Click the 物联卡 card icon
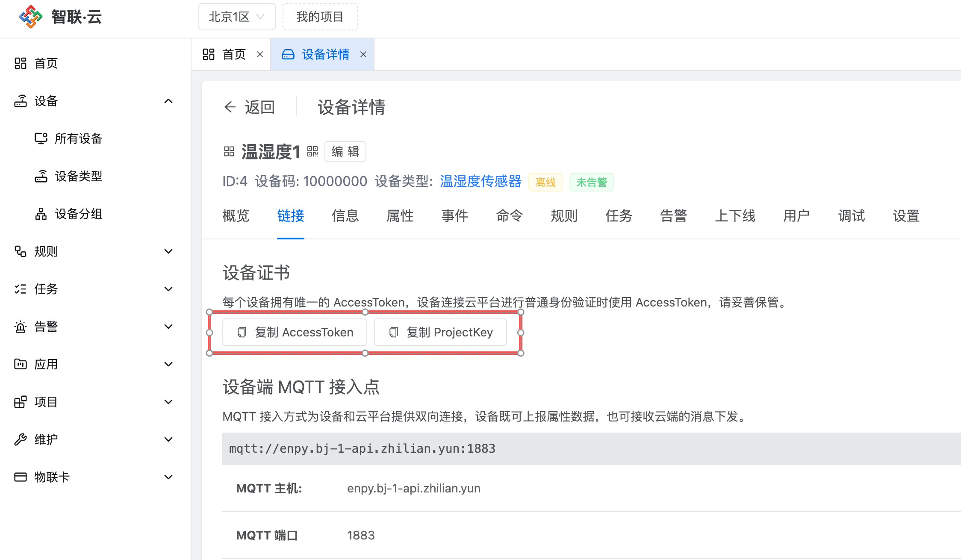This screenshot has height=560, width=961. pos(21,477)
